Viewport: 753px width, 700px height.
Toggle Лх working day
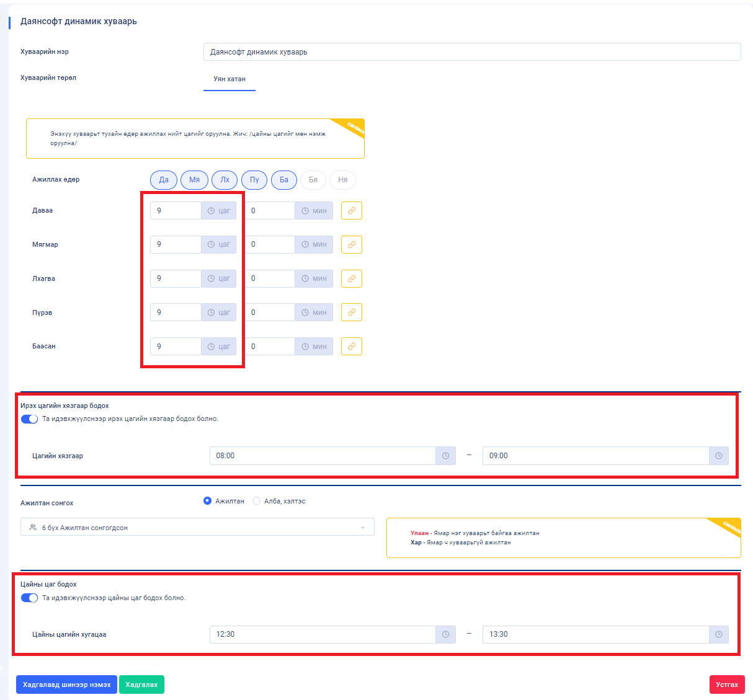click(x=225, y=180)
